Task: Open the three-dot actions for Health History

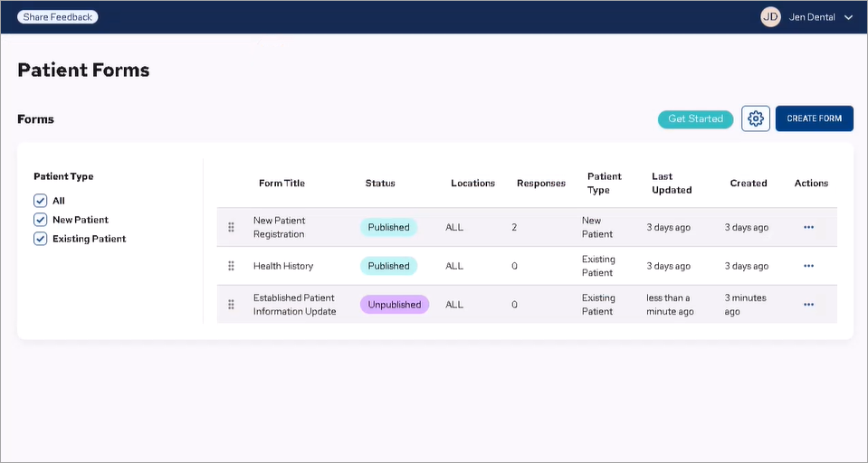Action: (808, 266)
